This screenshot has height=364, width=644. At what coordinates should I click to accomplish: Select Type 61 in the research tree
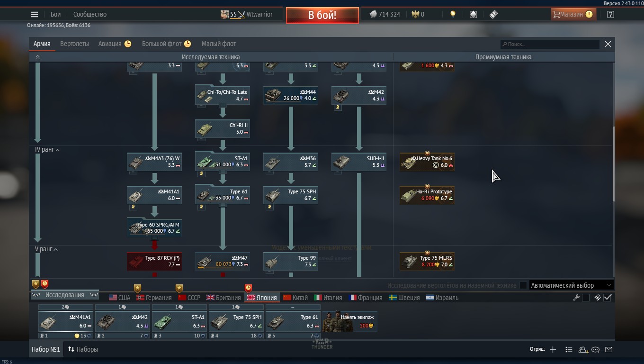coord(223,195)
